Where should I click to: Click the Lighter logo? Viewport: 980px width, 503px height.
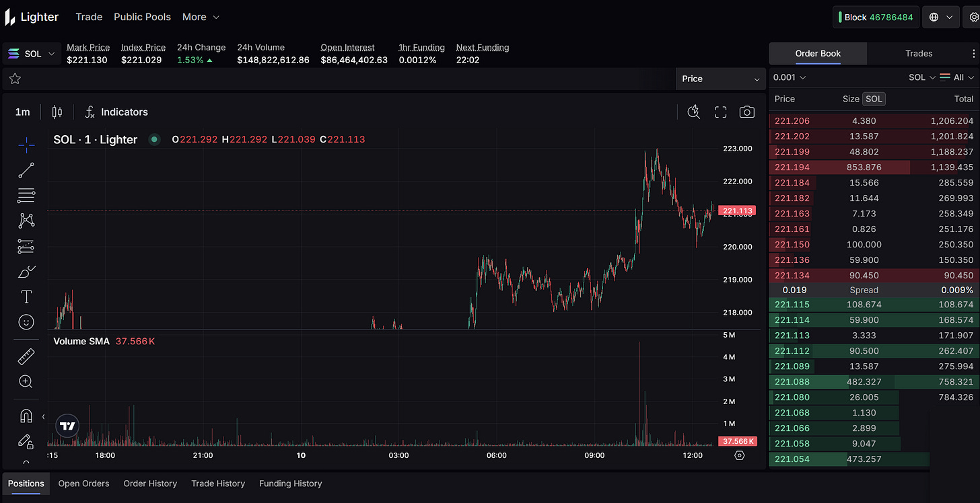pos(32,17)
